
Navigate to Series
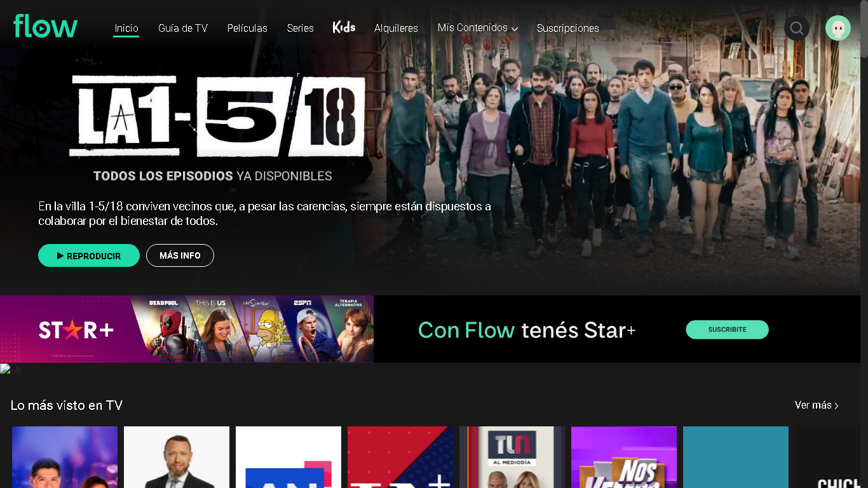[x=300, y=29]
